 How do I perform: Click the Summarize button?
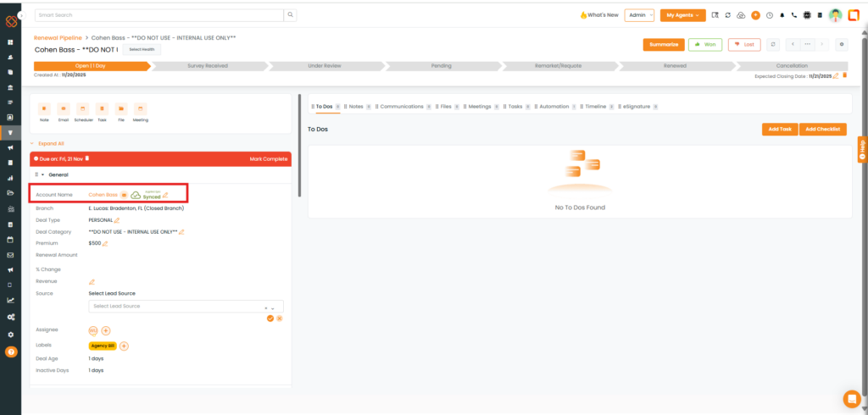click(663, 44)
